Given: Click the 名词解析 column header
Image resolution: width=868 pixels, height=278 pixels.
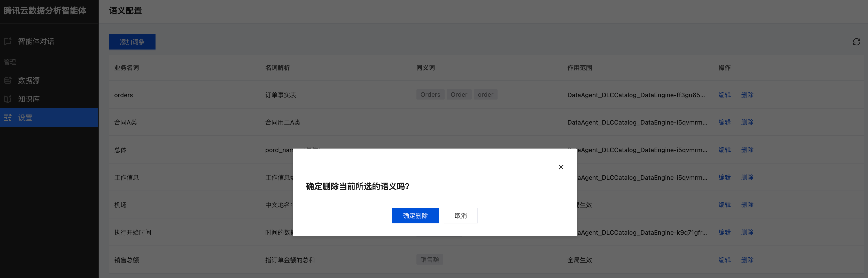Looking at the screenshot, I should coord(277,68).
